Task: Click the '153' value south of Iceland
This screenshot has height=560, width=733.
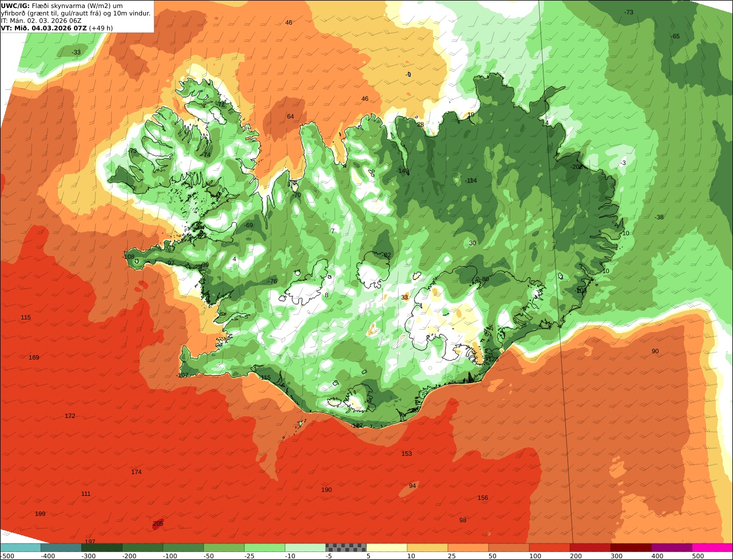Action: point(407,454)
